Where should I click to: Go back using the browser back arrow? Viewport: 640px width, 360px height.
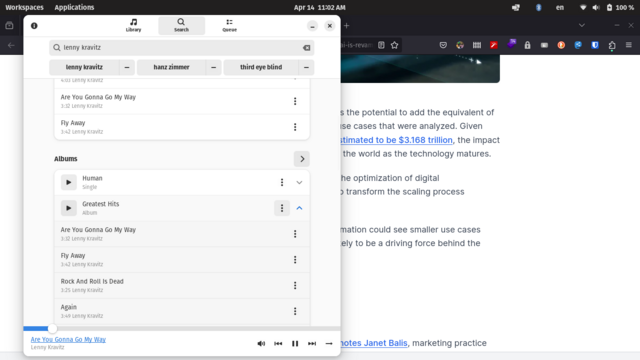[x=11, y=45]
